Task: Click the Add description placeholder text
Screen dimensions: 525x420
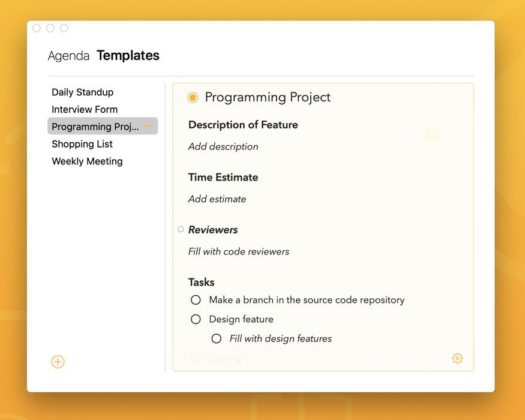Action: click(223, 146)
